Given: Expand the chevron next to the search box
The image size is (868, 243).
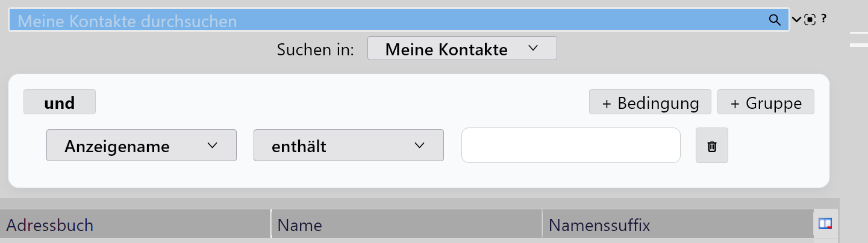Looking at the screenshot, I should (x=796, y=20).
